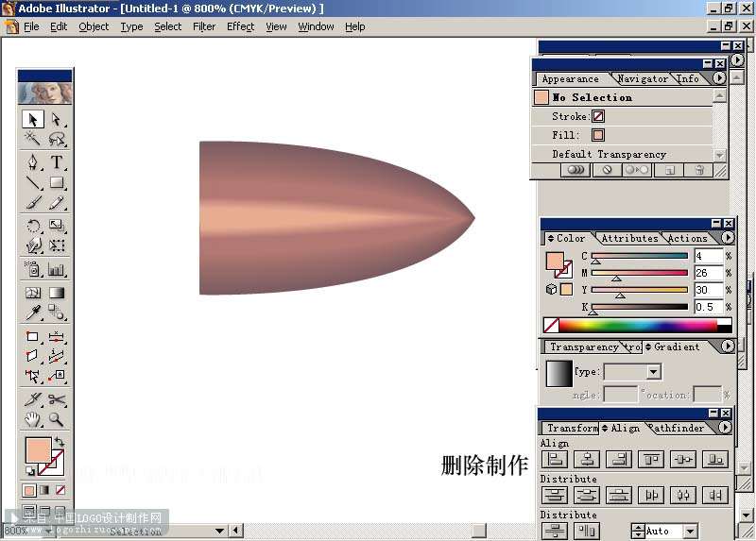Screen dimensions: 756x541
Task: Open the Effect menu
Action: 240,26
